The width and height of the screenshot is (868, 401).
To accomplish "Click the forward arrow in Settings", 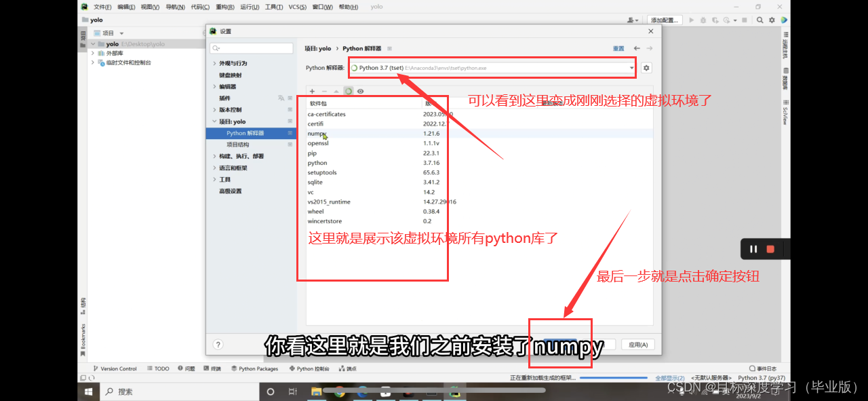I will (x=650, y=48).
